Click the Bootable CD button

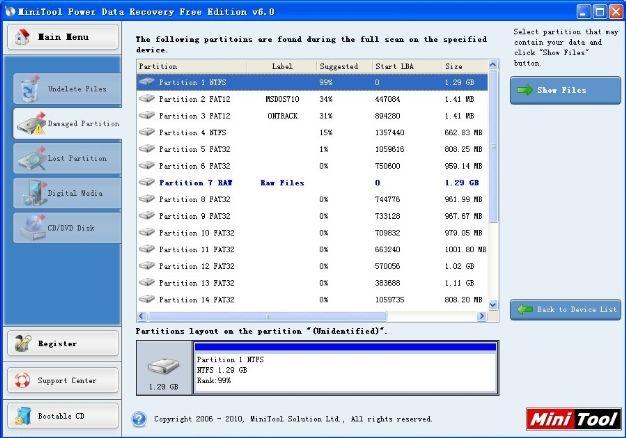pyautogui.click(x=63, y=416)
